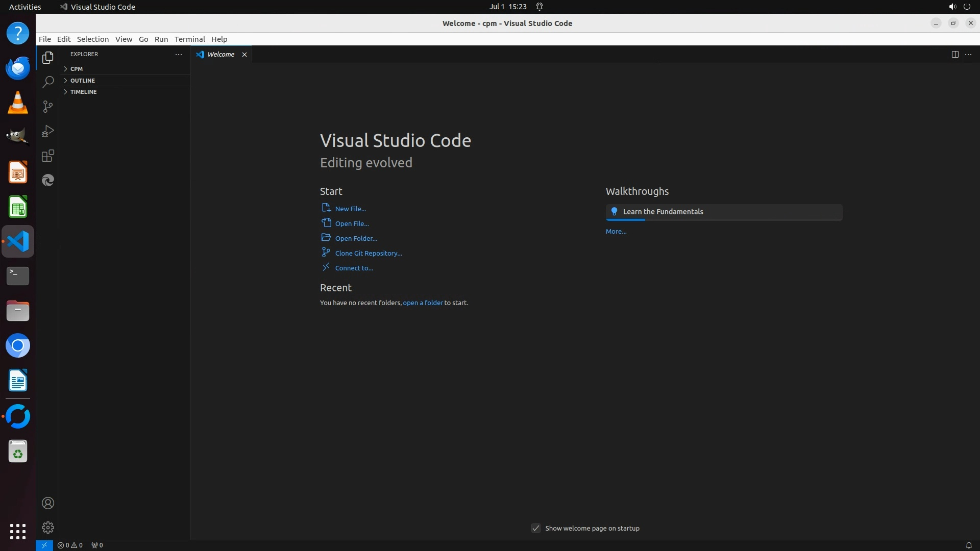Open Explorer views and more actions
The width and height of the screenshot is (980, 551).
click(x=179, y=54)
